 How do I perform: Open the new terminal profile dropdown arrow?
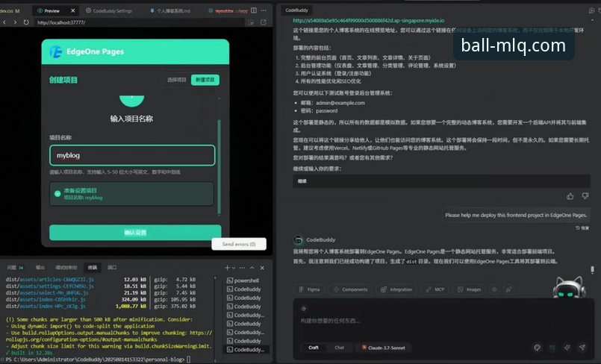pyautogui.click(x=234, y=268)
